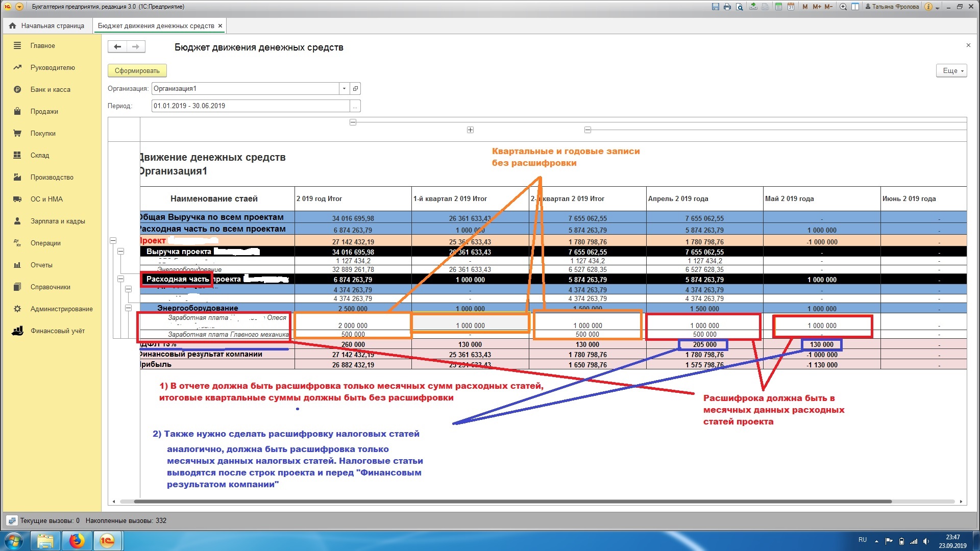Open the Организация dropdown arrow
980x551 pixels.
click(x=344, y=89)
